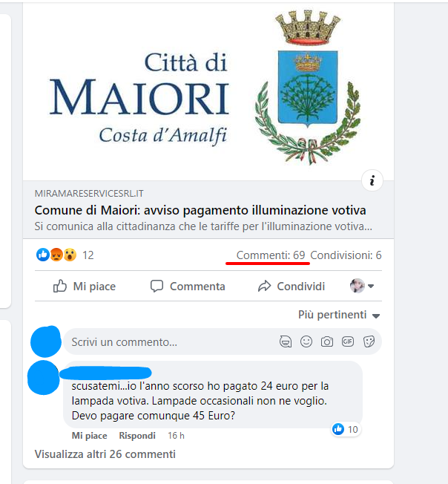448x484 pixels.
Task: Expand the Più pertinenti sorting dropdown
Action: (x=338, y=315)
